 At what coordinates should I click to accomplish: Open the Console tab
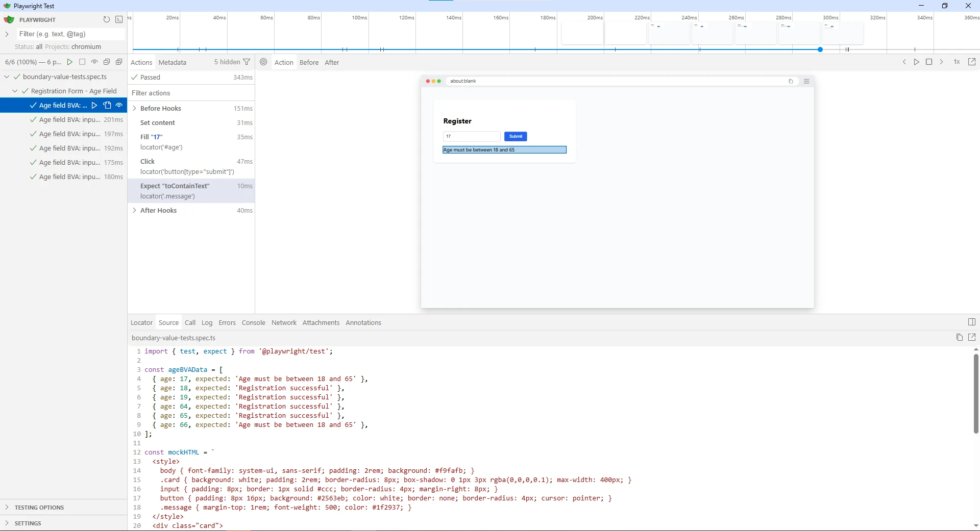pos(253,322)
